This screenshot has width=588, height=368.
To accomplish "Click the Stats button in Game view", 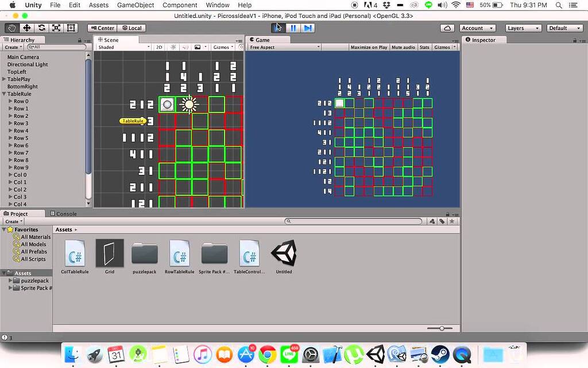I will pyautogui.click(x=424, y=47).
